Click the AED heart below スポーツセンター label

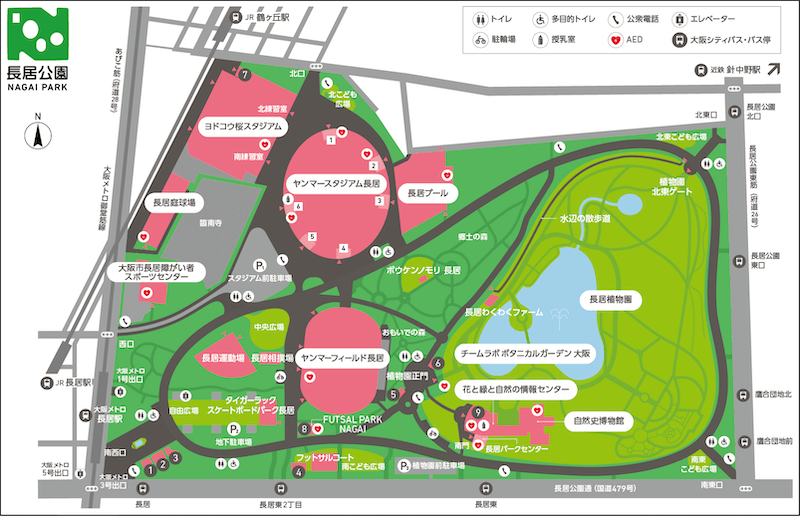146,293
